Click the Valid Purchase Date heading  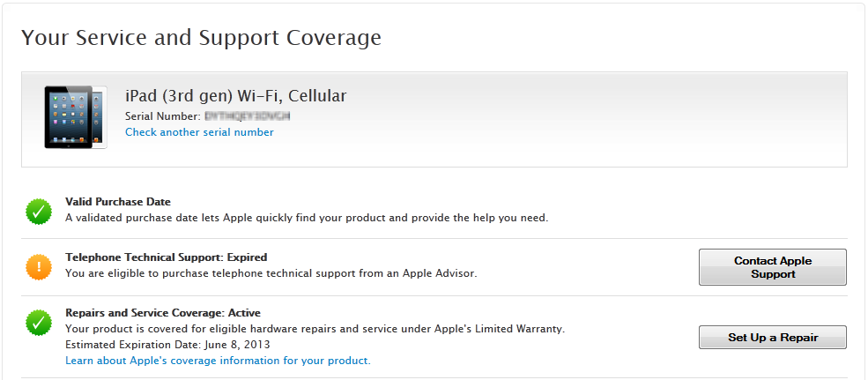click(x=118, y=202)
